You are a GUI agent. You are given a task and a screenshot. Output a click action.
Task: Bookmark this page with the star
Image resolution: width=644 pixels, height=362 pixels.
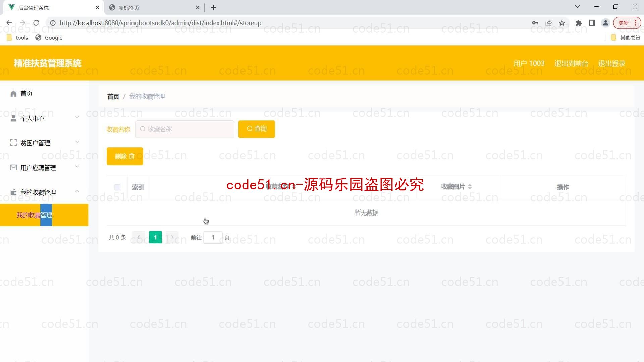tap(562, 23)
